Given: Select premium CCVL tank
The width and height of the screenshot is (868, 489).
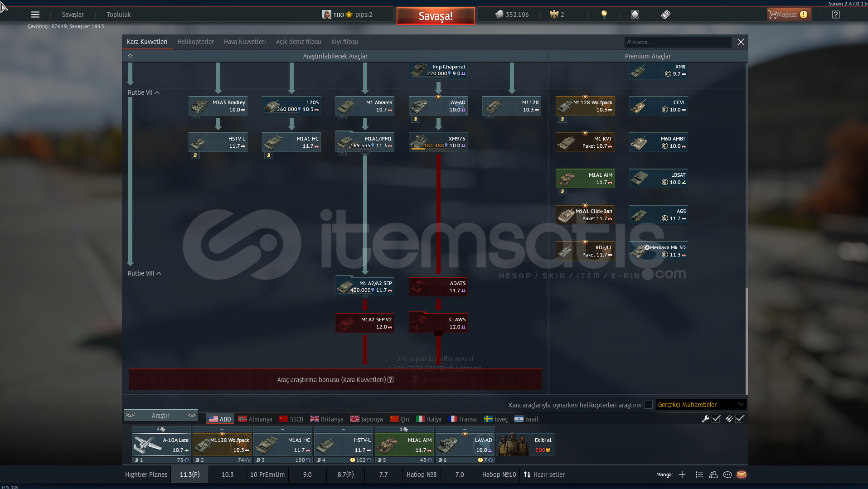Looking at the screenshot, I should pos(659,106).
